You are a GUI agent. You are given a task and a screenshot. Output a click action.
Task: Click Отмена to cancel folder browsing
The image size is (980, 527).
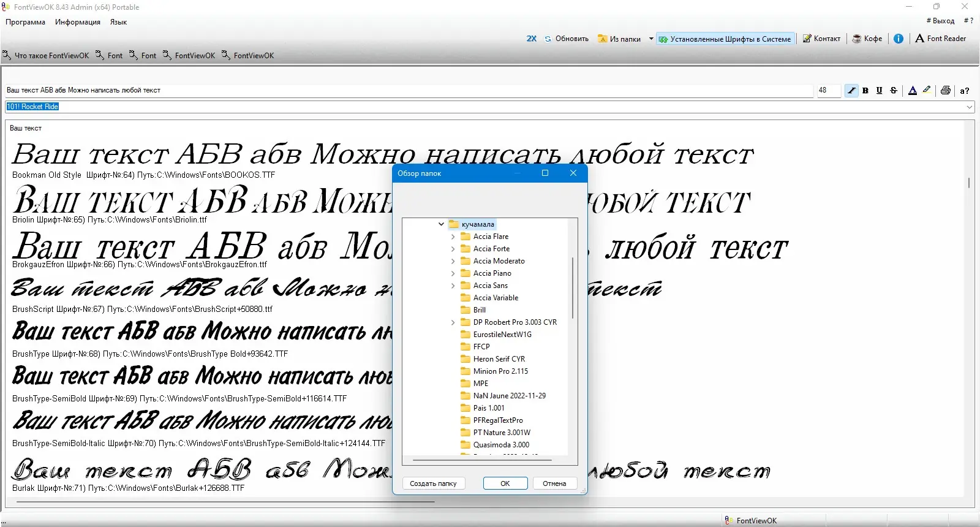(554, 483)
